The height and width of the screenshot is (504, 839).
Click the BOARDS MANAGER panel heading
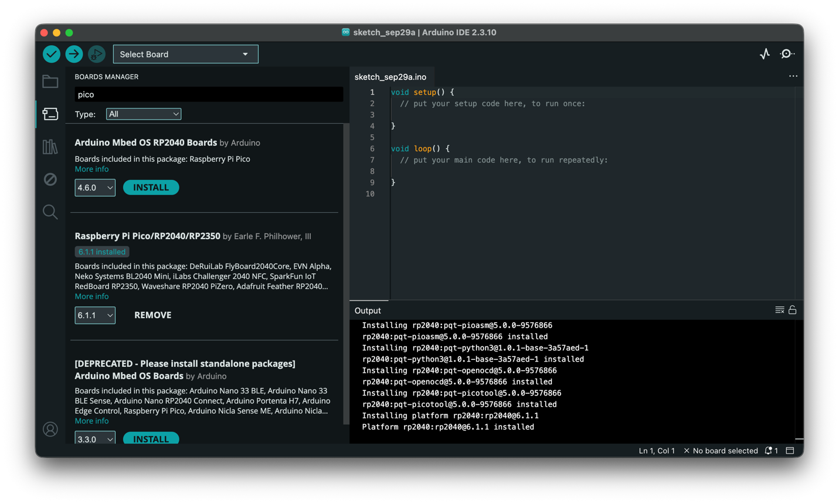[107, 77]
